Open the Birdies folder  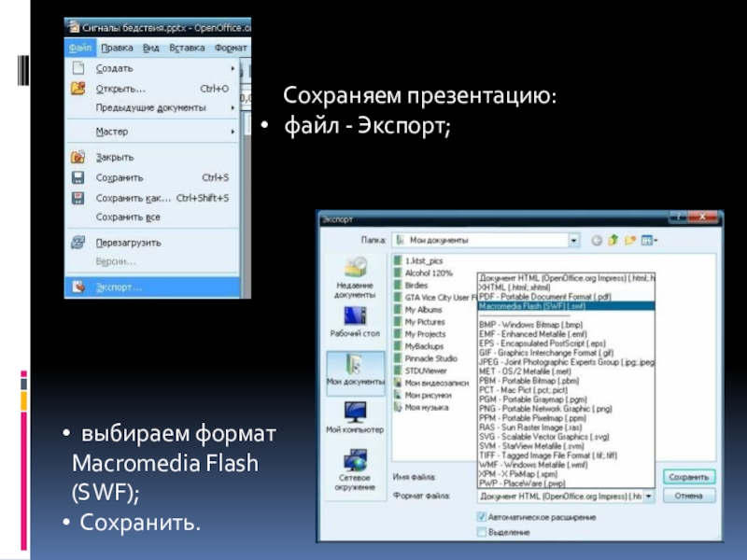coord(411,286)
